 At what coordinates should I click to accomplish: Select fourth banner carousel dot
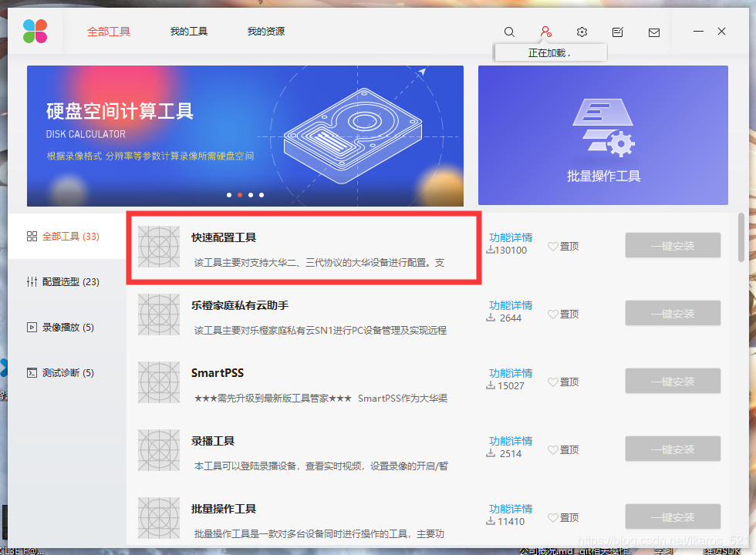tap(262, 195)
